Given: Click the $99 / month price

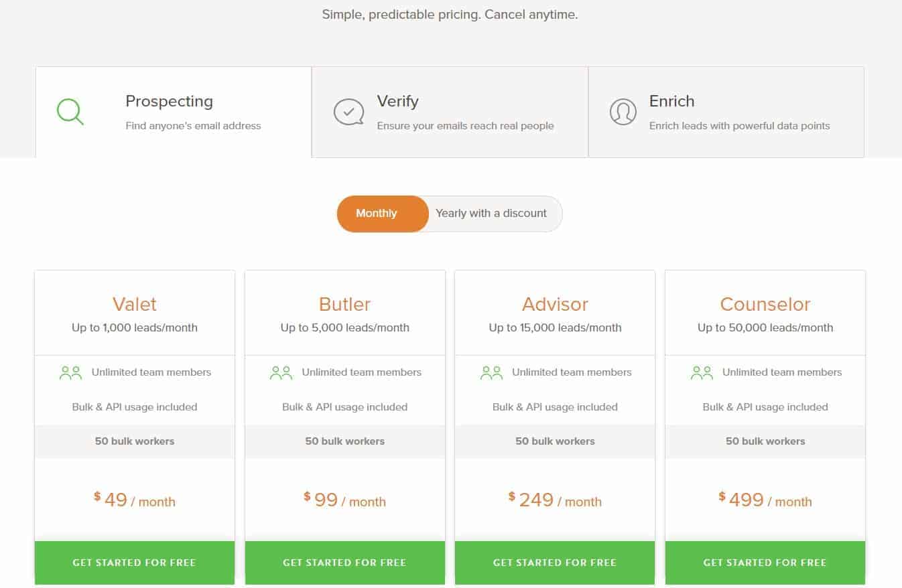Looking at the screenshot, I should tap(345, 500).
